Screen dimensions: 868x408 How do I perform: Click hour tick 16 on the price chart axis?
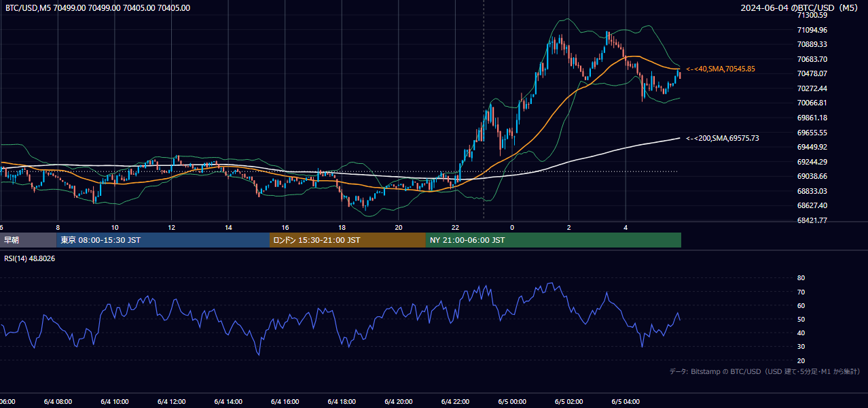[x=285, y=228]
